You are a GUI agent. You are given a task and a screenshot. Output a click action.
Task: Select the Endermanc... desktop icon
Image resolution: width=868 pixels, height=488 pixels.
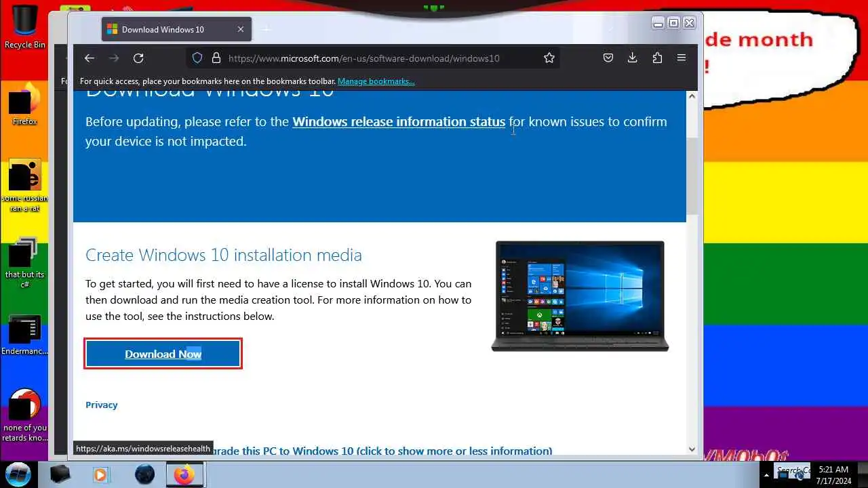click(24, 335)
